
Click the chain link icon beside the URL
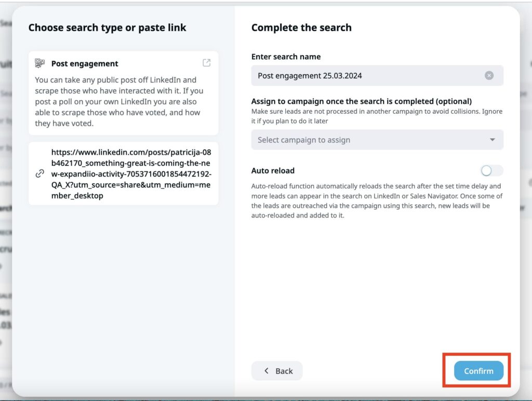39,174
